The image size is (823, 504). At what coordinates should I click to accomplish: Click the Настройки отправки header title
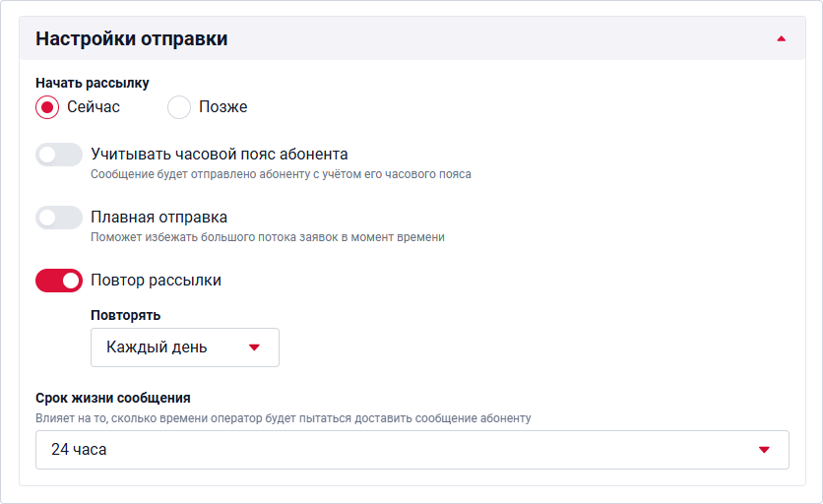132,39
